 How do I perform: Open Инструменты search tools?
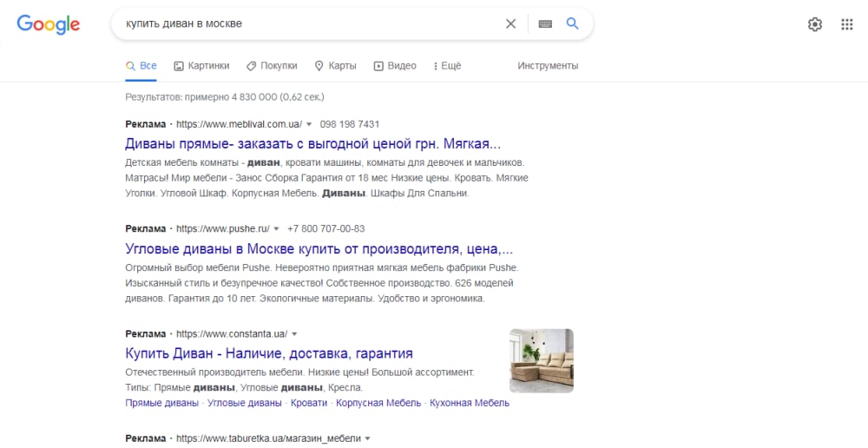tap(548, 66)
